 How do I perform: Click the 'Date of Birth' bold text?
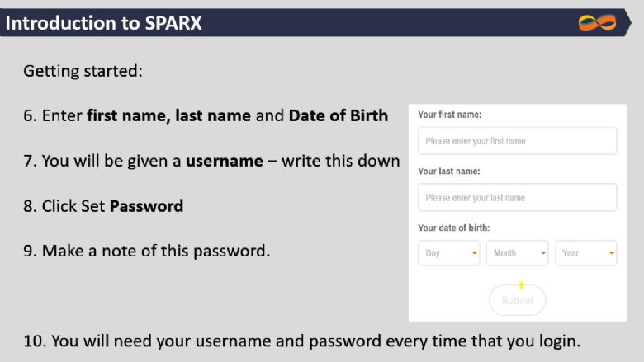pos(338,115)
